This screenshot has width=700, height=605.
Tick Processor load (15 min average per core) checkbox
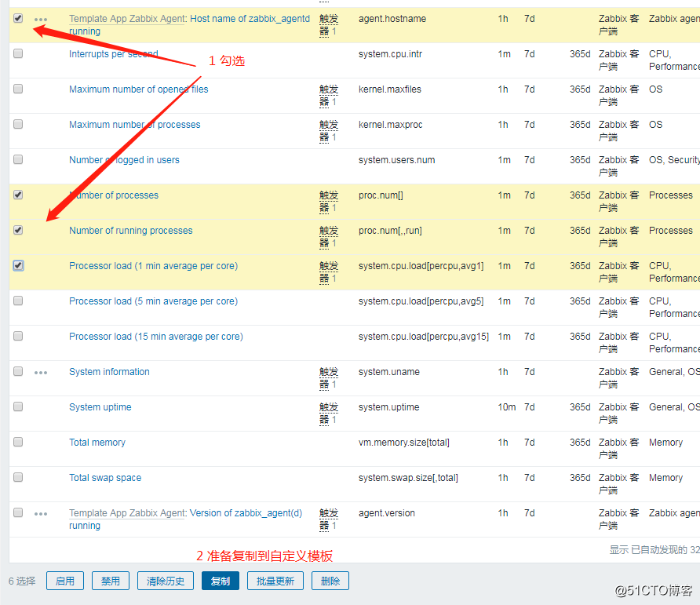tap(18, 336)
